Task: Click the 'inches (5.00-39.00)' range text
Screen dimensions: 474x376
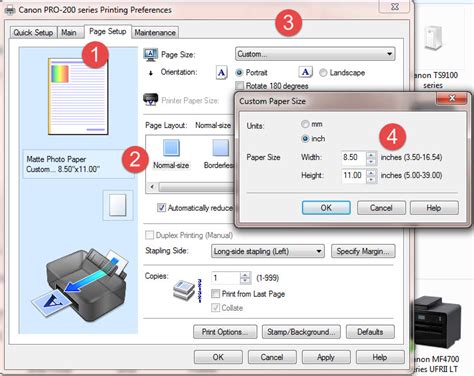Action: pyautogui.click(x=412, y=175)
